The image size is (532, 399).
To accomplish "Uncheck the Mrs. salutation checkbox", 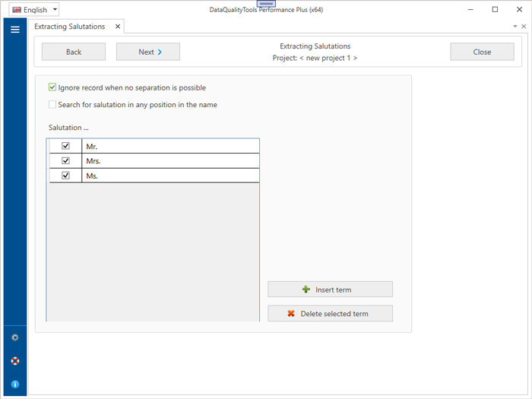I will [65, 161].
